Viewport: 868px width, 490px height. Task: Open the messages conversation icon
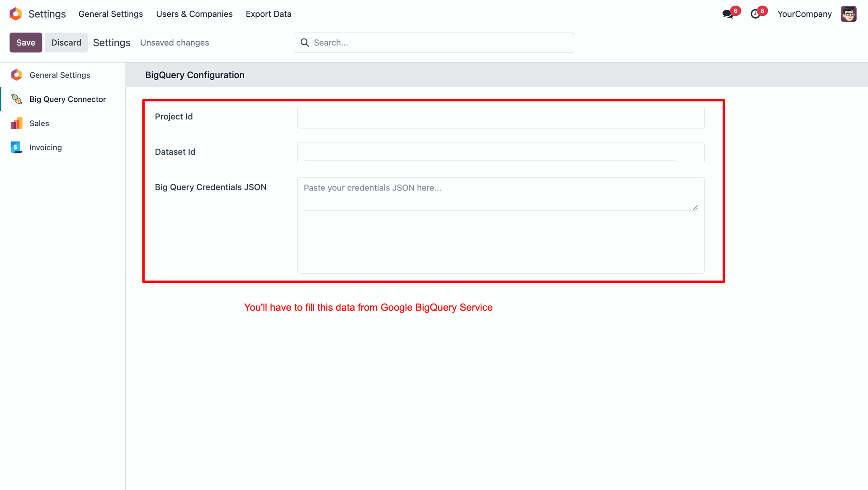(727, 14)
